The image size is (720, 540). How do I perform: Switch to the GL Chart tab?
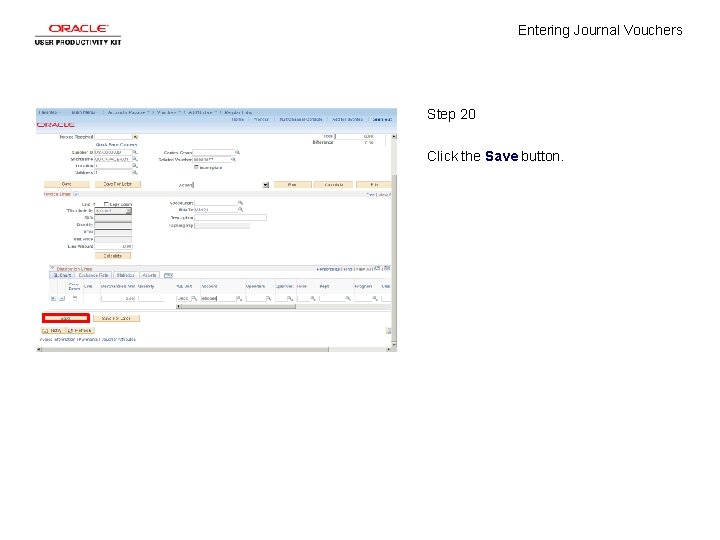62,275
